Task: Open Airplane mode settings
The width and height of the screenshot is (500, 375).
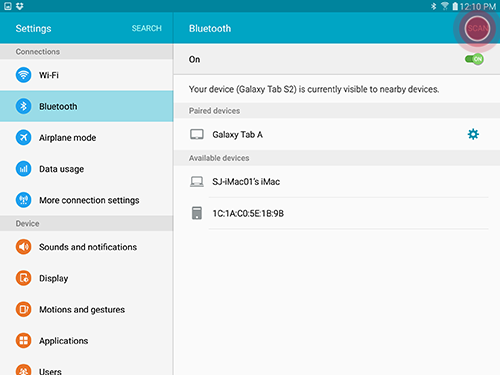Action: 87,137
